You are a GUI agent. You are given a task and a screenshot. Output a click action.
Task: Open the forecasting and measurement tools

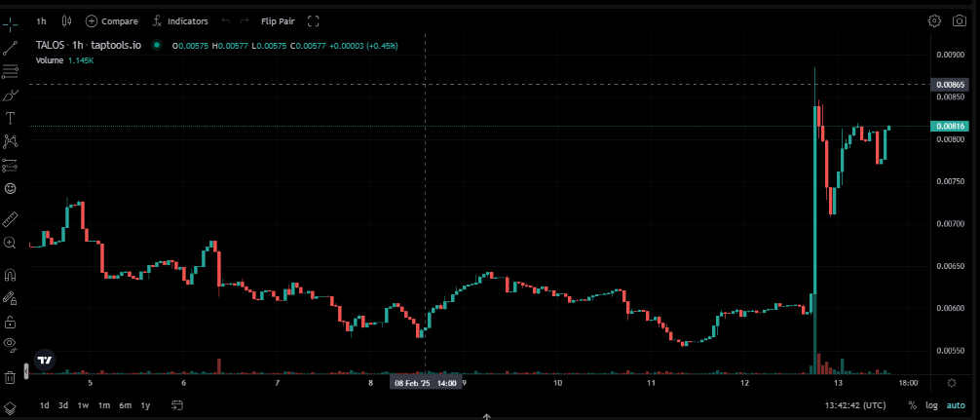point(10,166)
